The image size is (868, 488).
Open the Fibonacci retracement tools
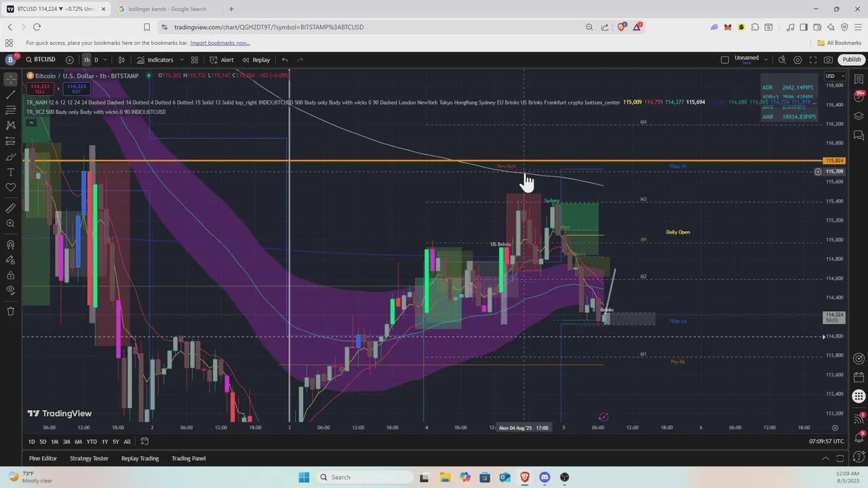[x=10, y=110]
